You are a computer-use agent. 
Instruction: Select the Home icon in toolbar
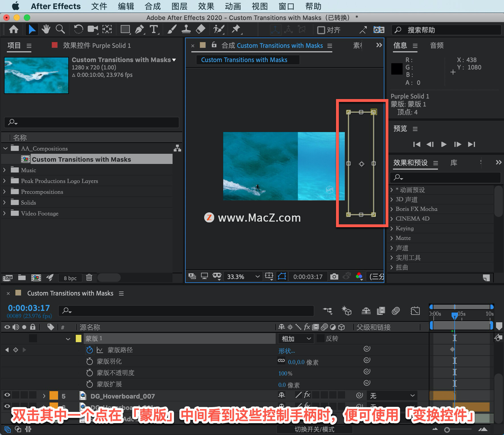pyautogui.click(x=14, y=29)
